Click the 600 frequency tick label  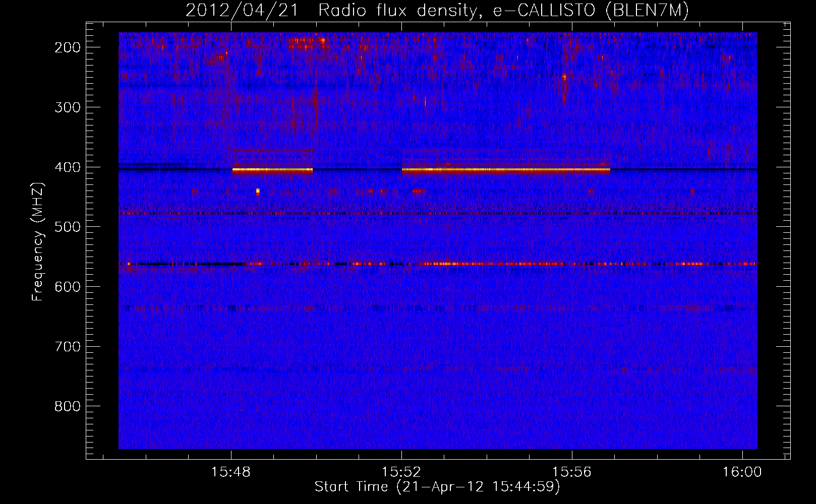coord(67,287)
